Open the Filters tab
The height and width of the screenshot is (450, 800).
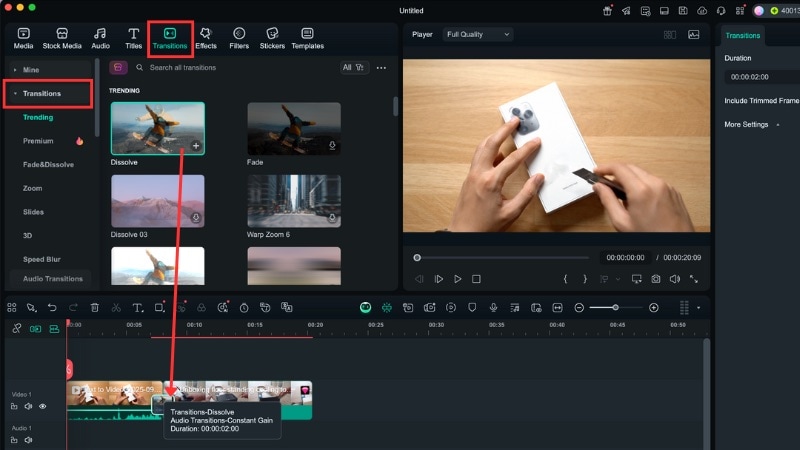click(239, 39)
